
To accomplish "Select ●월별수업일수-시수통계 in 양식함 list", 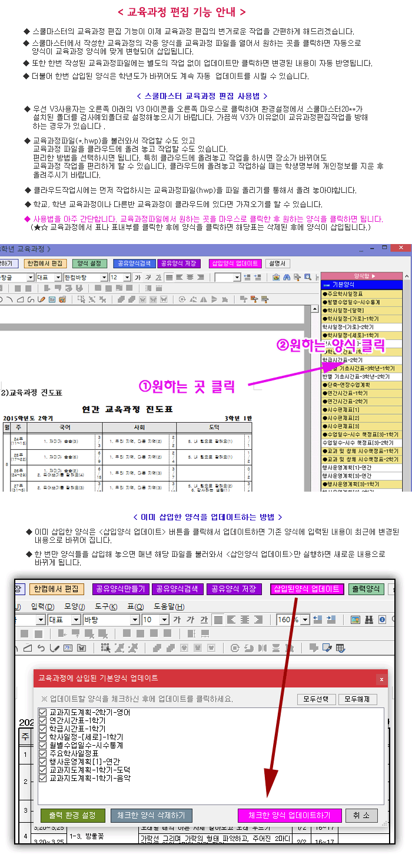I will [x=361, y=302].
